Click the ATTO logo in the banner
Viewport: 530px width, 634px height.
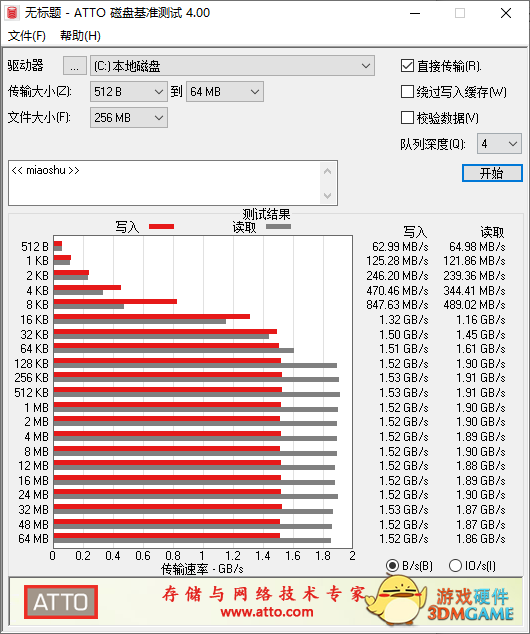click(61, 602)
